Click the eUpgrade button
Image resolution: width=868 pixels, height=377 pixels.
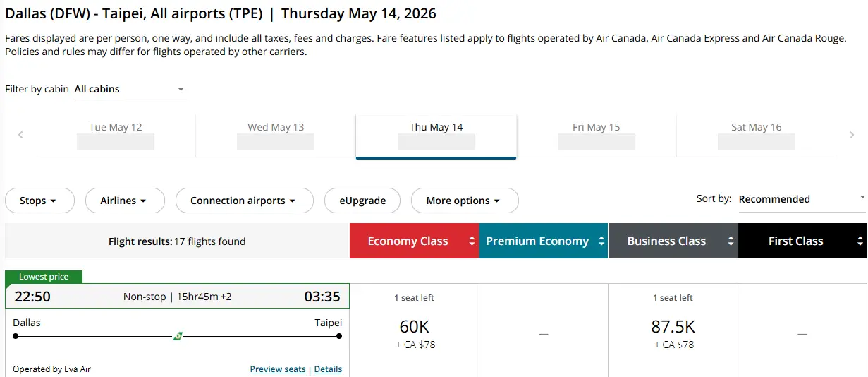pyautogui.click(x=362, y=201)
